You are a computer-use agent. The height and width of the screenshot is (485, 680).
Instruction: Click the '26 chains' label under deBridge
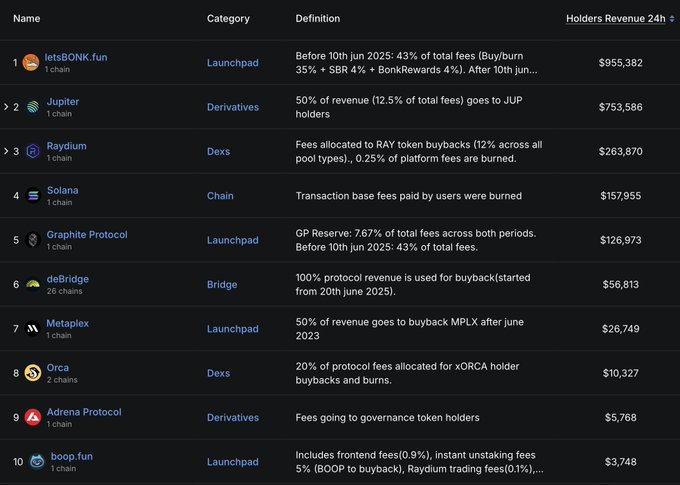pyautogui.click(x=65, y=291)
